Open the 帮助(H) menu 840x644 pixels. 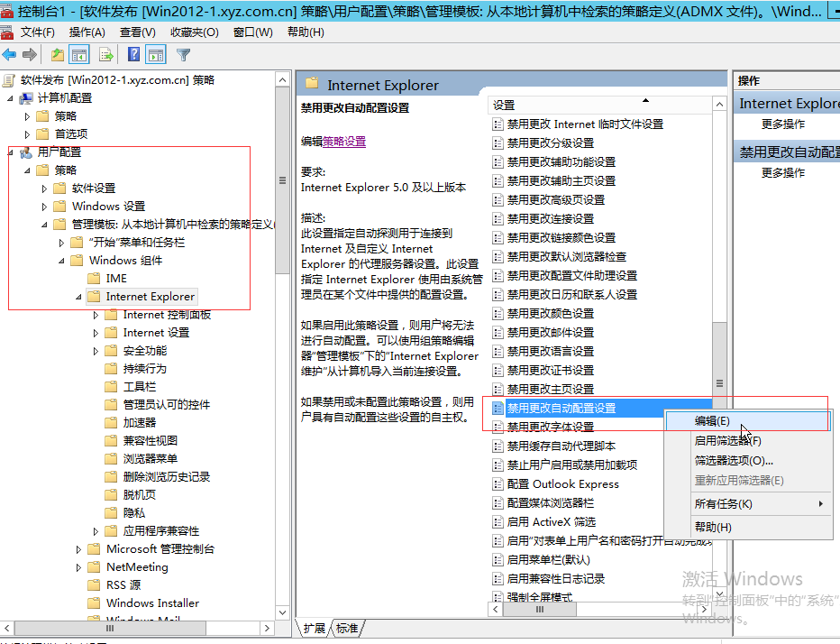[306, 32]
